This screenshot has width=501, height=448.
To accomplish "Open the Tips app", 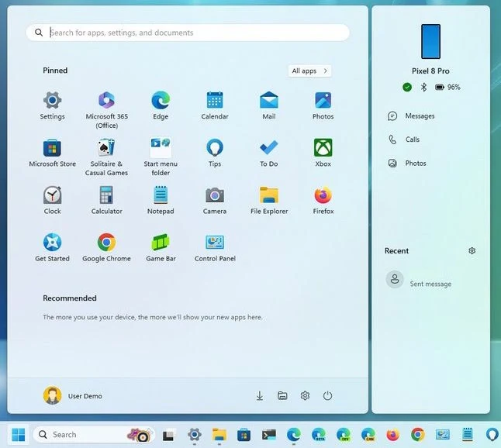I will [x=215, y=153].
